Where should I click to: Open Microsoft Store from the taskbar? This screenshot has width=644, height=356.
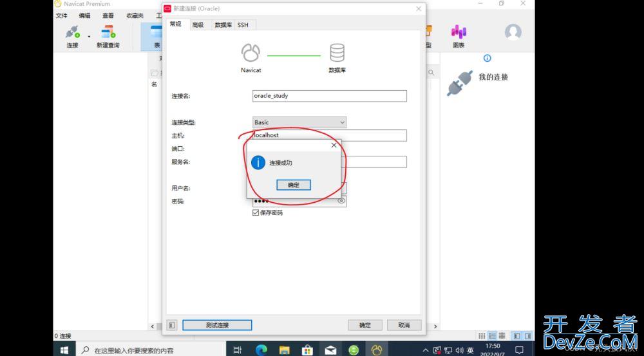(307, 350)
